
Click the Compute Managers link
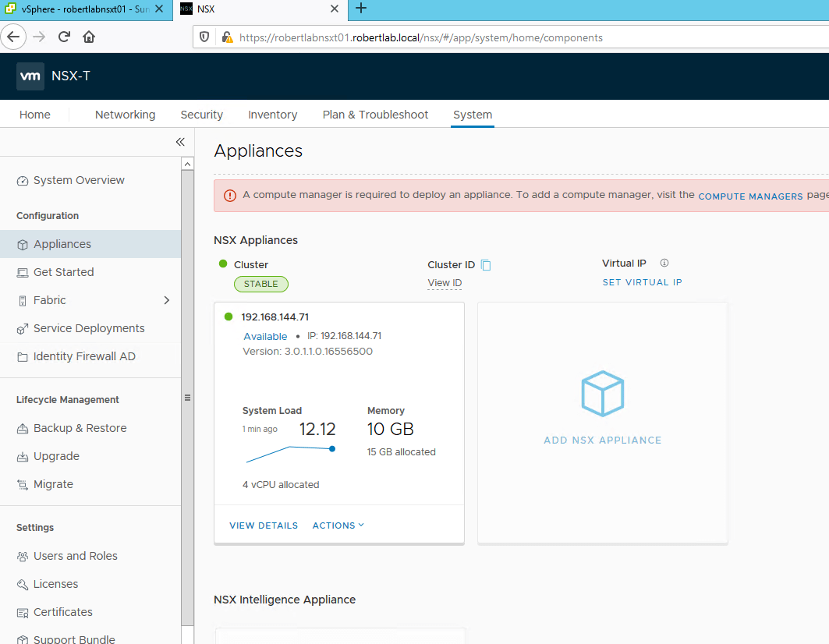(x=750, y=196)
